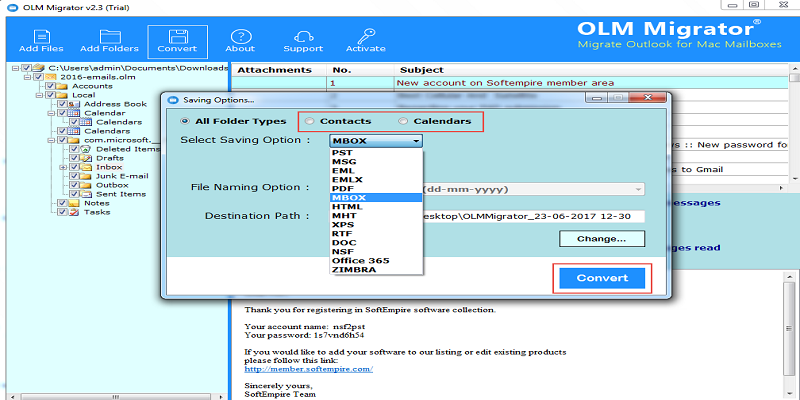Select the Address Book folder
Screen dimensions: 800x400
pos(115,104)
